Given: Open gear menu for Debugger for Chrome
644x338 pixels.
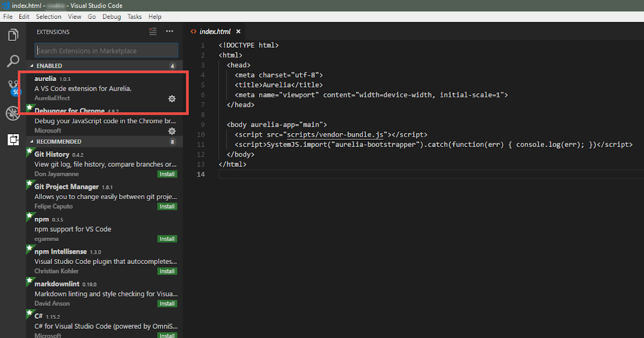Looking at the screenshot, I should coord(172,131).
